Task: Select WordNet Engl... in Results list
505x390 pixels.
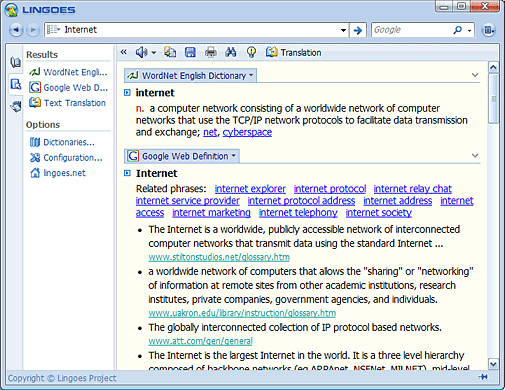Action: coord(68,72)
